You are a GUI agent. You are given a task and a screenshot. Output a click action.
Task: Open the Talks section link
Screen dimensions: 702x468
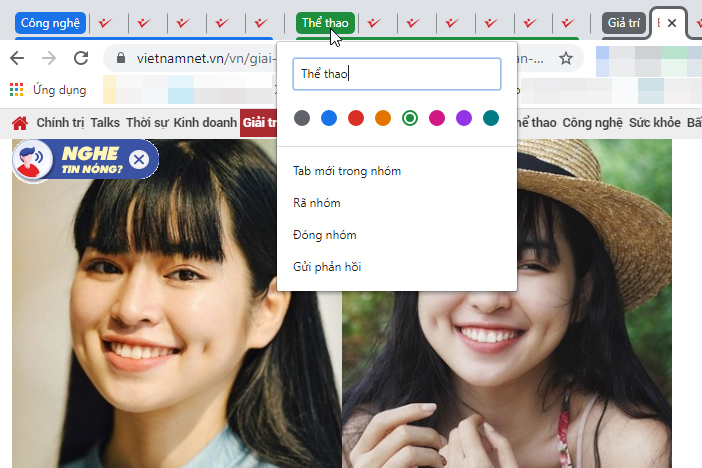(x=105, y=123)
